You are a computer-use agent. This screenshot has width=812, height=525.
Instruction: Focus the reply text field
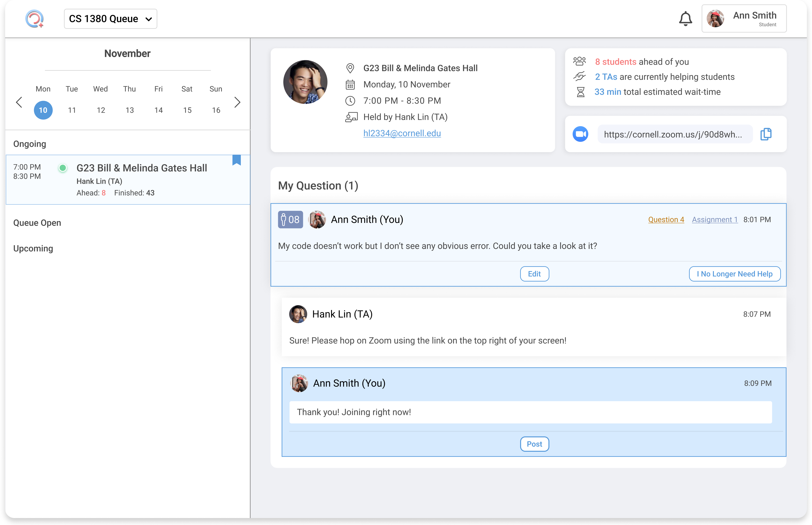click(x=530, y=412)
